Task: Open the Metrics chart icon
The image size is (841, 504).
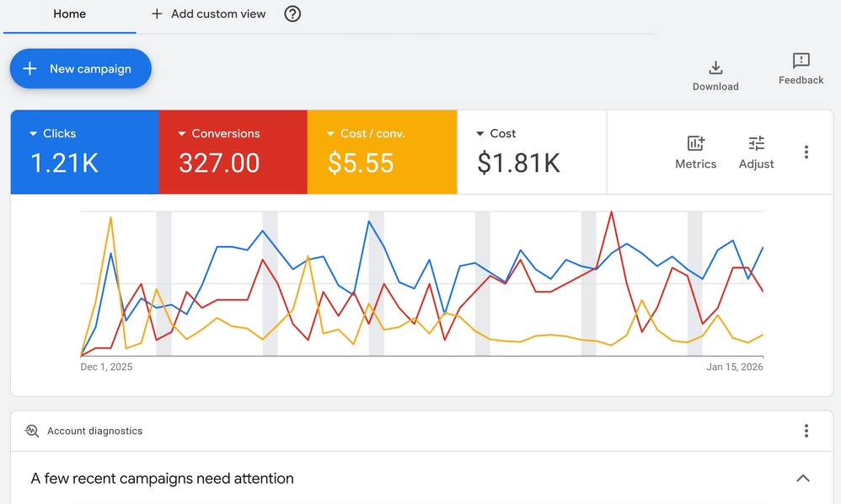Action: point(695,143)
